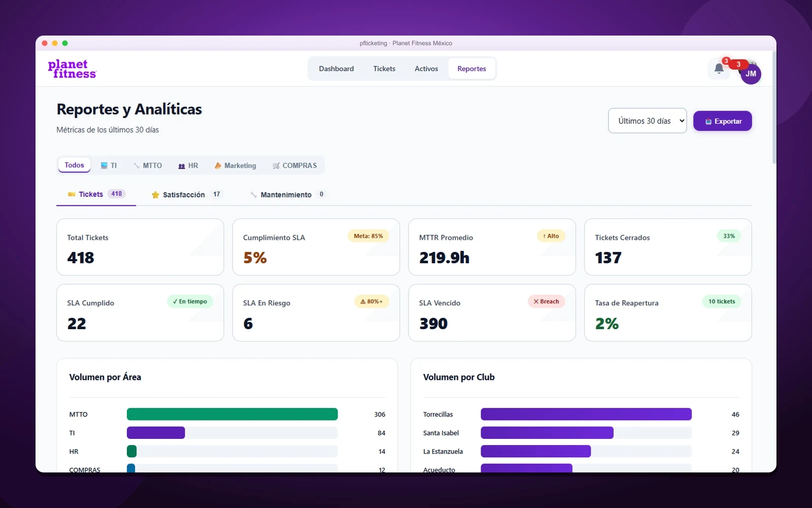Screen dimensions: 812x508
Task: Select the Tickets 418 report tab
Action: 96,195
